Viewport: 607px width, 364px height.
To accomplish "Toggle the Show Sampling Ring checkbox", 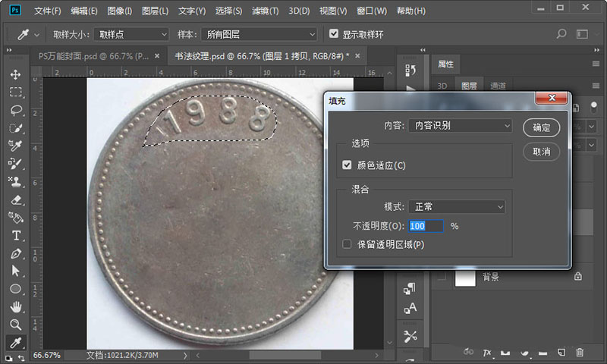I will (x=334, y=33).
